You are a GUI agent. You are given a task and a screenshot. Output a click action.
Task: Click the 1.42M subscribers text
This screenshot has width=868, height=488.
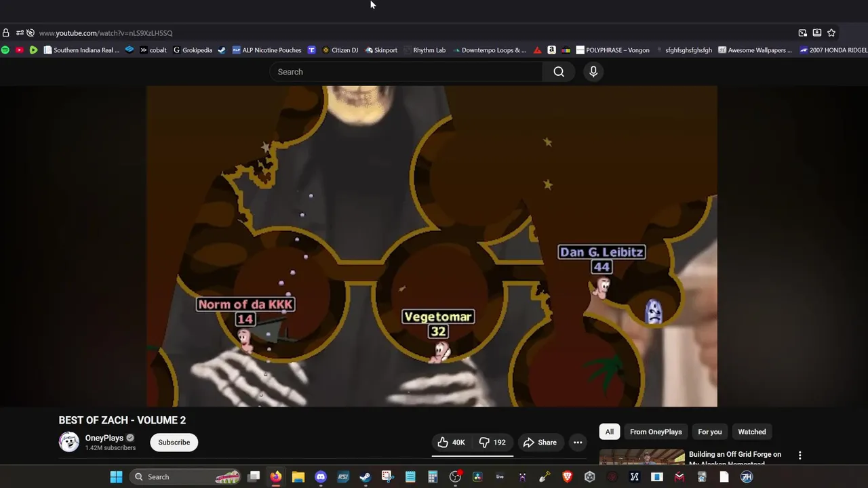click(111, 448)
